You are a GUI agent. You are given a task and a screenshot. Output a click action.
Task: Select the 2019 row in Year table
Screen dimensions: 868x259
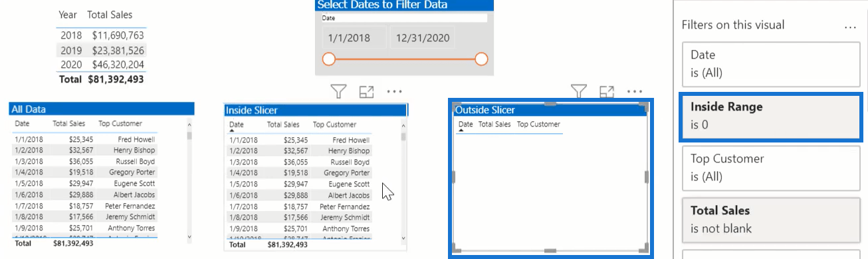[x=102, y=50]
